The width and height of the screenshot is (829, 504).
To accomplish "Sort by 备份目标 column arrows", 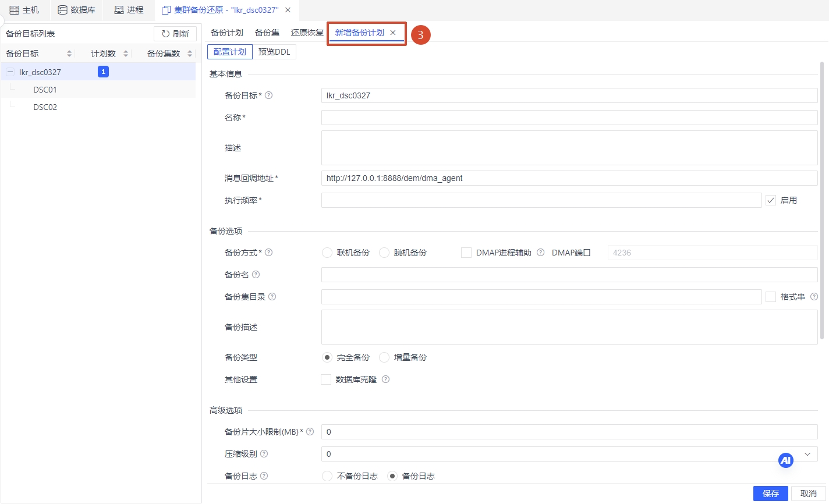I will 69,54.
